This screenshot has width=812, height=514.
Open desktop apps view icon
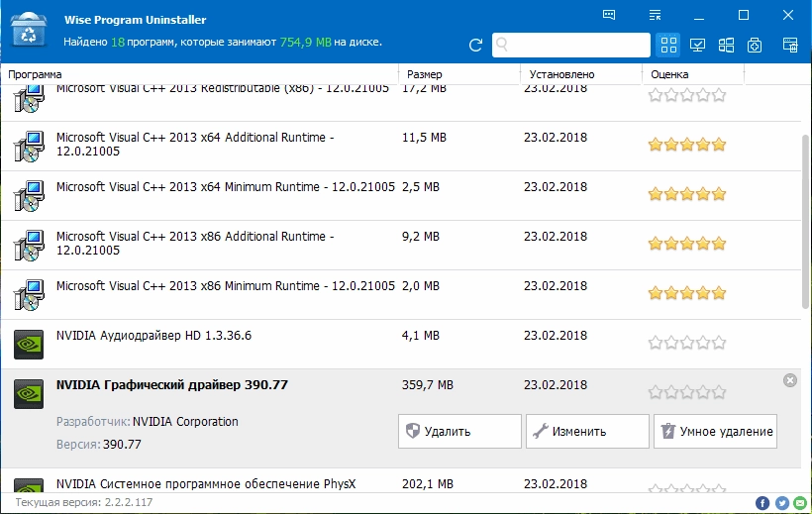[x=697, y=46]
